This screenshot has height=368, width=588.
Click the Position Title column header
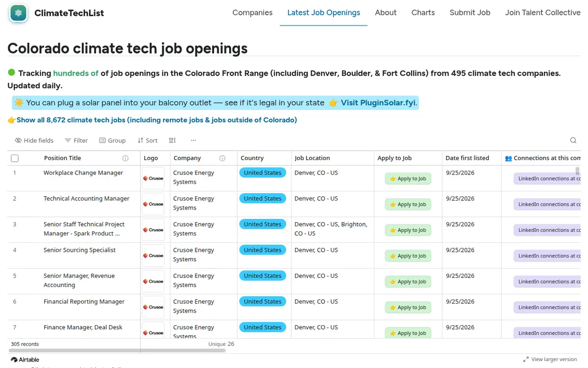click(62, 158)
